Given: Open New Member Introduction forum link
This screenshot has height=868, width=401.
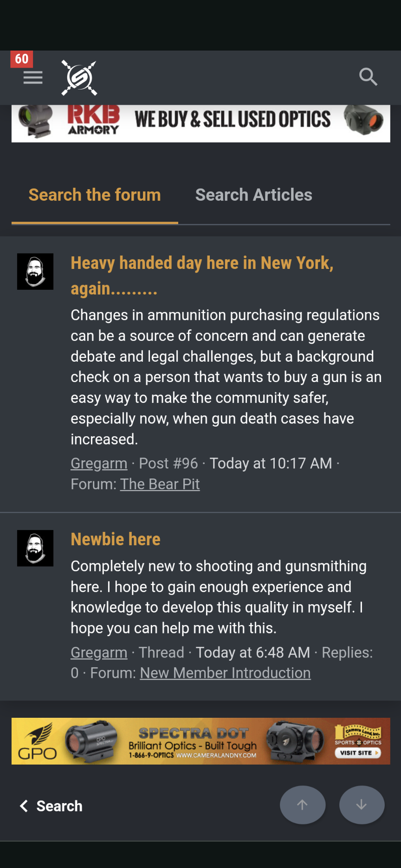Looking at the screenshot, I should point(225,673).
